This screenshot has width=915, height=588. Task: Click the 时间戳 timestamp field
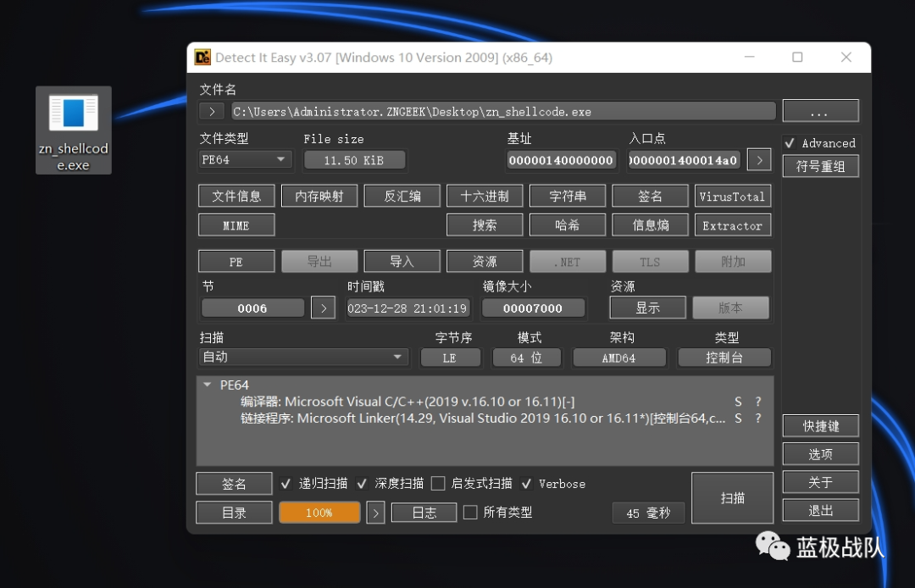408,308
